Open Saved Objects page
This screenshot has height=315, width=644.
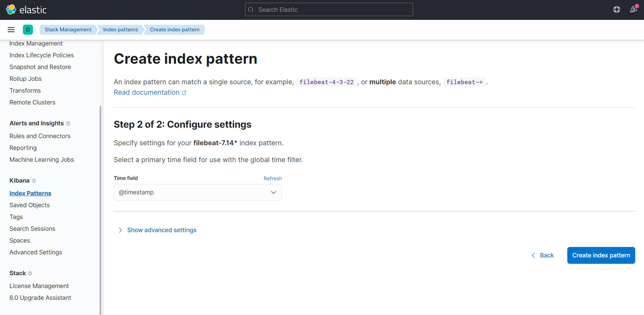point(30,205)
